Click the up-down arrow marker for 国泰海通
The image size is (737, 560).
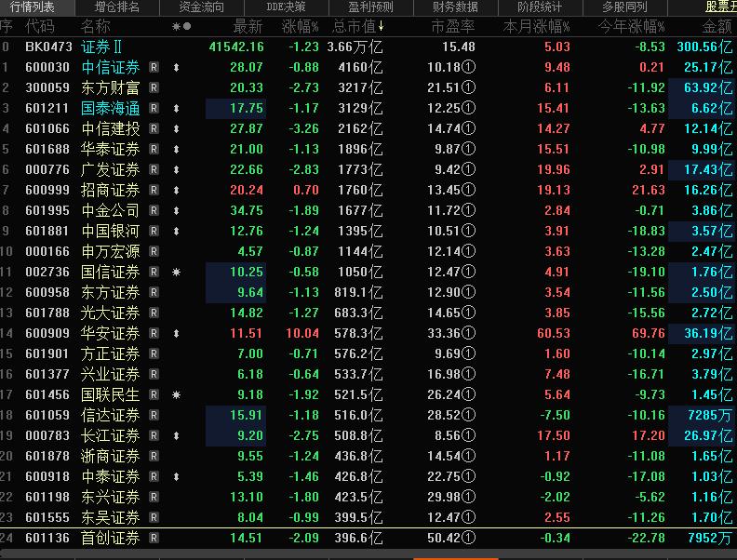(x=176, y=108)
